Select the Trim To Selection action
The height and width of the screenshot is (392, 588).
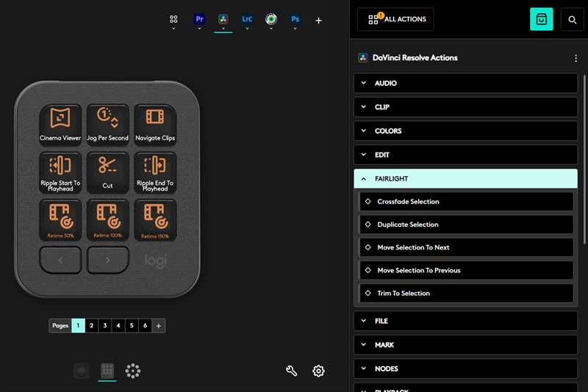[x=466, y=293]
